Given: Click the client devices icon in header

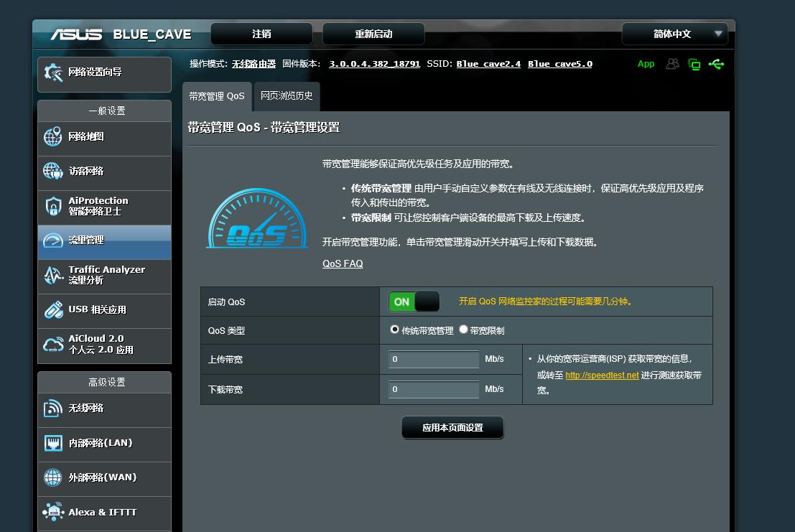Looking at the screenshot, I should coord(672,64).
